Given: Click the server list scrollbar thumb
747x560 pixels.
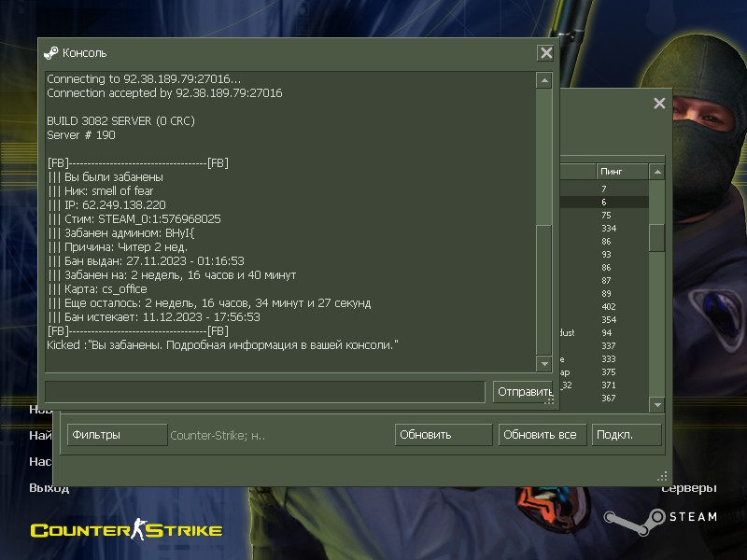Looking at the screenshot, I should coord(657,238).
